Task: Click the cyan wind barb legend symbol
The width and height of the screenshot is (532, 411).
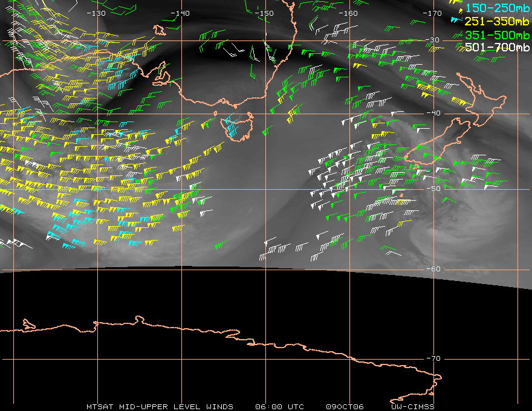Action: coord(456,20)
